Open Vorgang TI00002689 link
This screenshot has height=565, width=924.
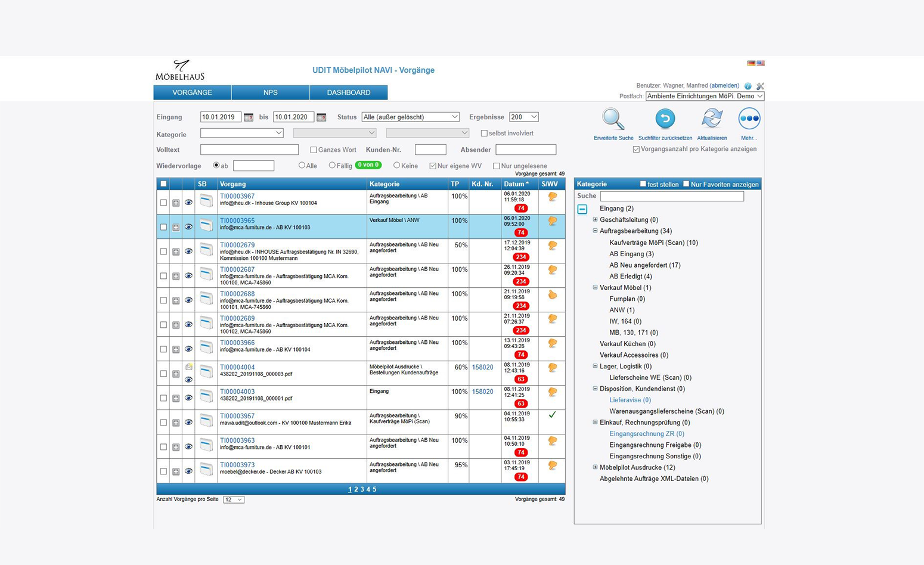pos(237,318)
